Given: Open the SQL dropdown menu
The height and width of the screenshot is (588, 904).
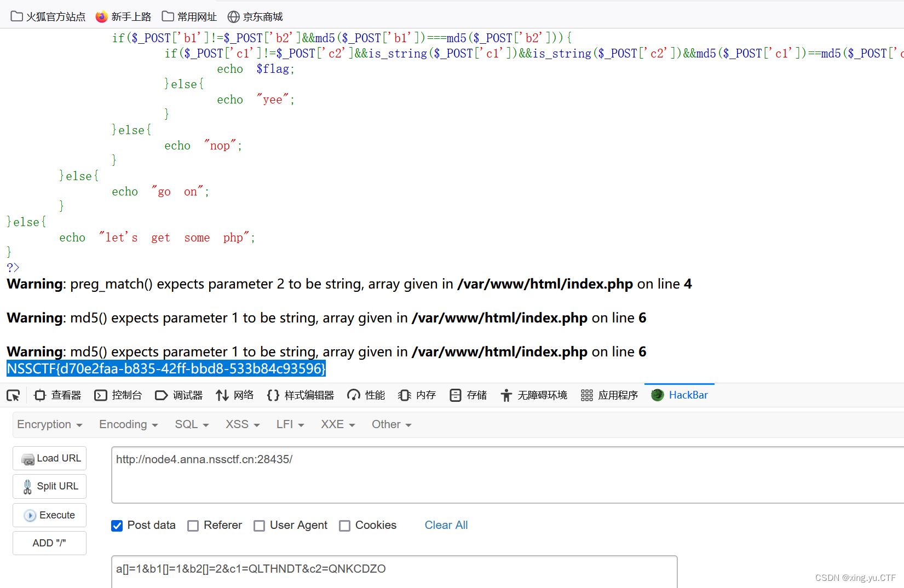Looking at the screenshot, I should click(191, 424).
